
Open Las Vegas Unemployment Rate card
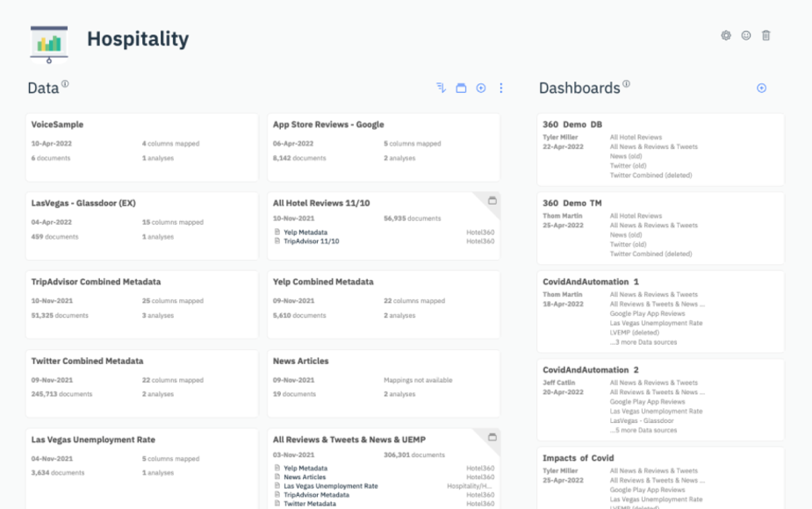point(142,469)
